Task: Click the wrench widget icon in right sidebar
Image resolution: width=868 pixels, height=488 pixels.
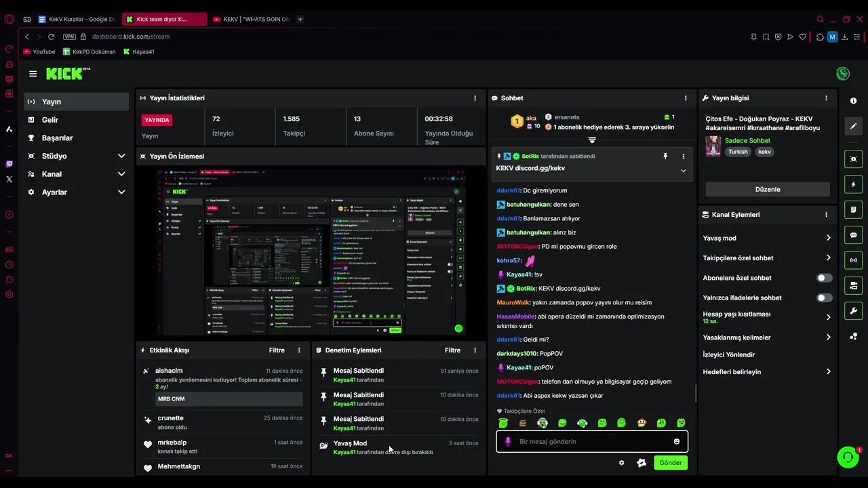Action: (853, 311)
